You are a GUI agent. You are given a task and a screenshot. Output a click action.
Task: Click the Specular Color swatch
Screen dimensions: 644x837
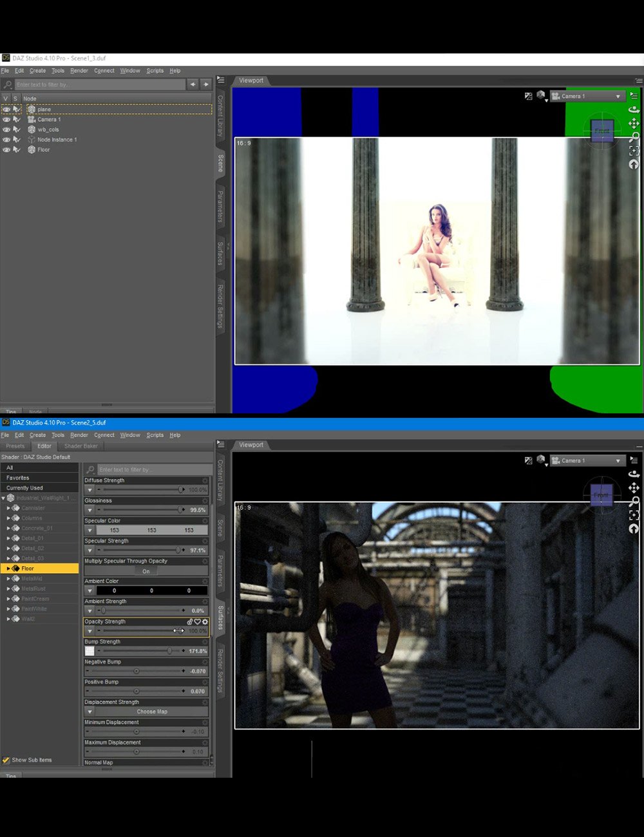click(x=152, y=531)
